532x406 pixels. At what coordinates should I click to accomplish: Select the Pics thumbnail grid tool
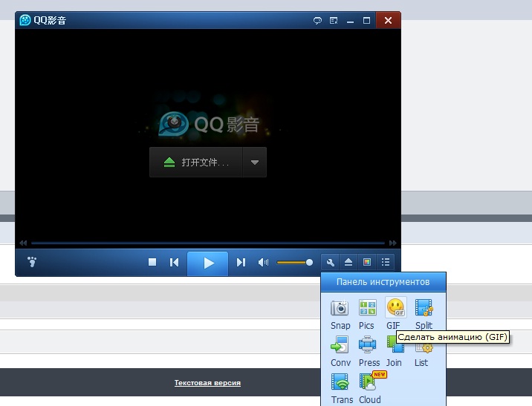click(367, 309)
